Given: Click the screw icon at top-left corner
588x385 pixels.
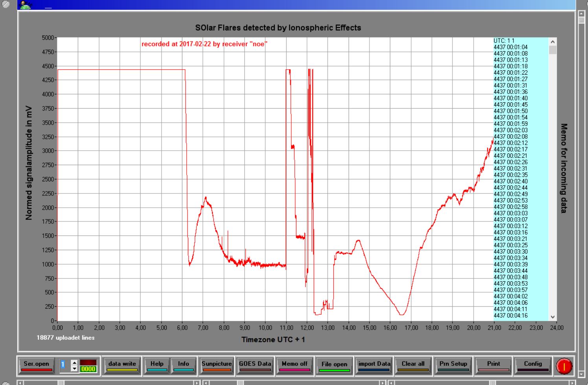Looking at the screenshot, I should pos(6,4).
